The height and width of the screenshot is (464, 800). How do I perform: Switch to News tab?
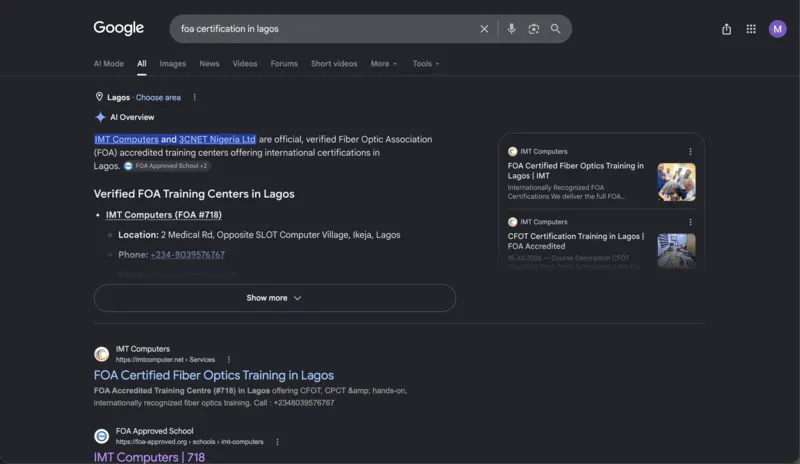[209, 64]
